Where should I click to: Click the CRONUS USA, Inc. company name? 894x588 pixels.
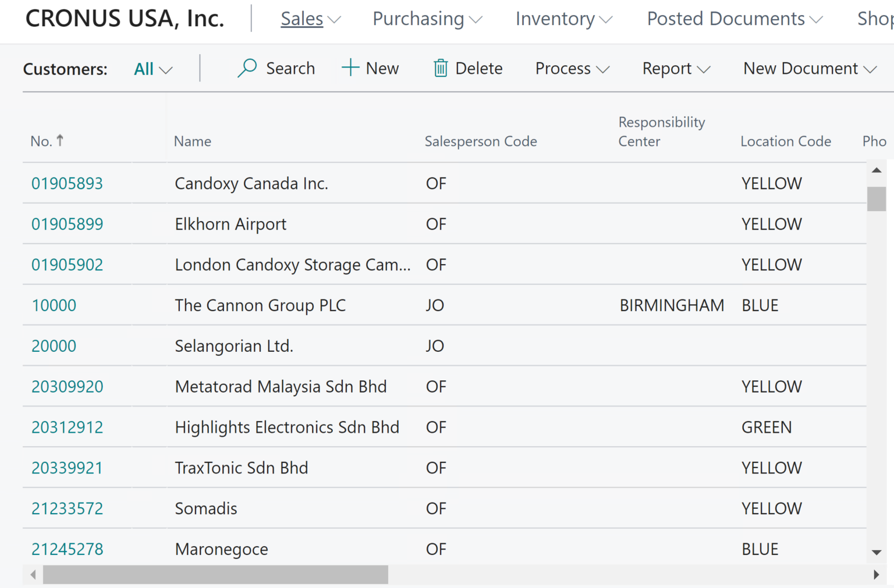pyautogui.click(x=125, y=19)
